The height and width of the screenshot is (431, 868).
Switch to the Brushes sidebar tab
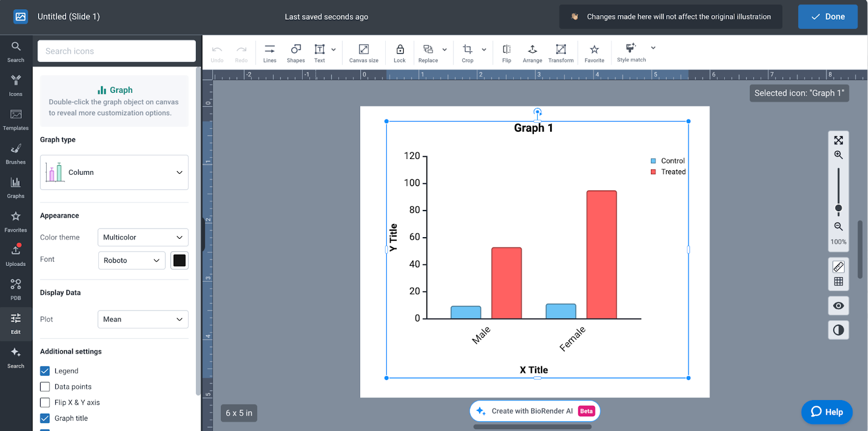point(16,154)
